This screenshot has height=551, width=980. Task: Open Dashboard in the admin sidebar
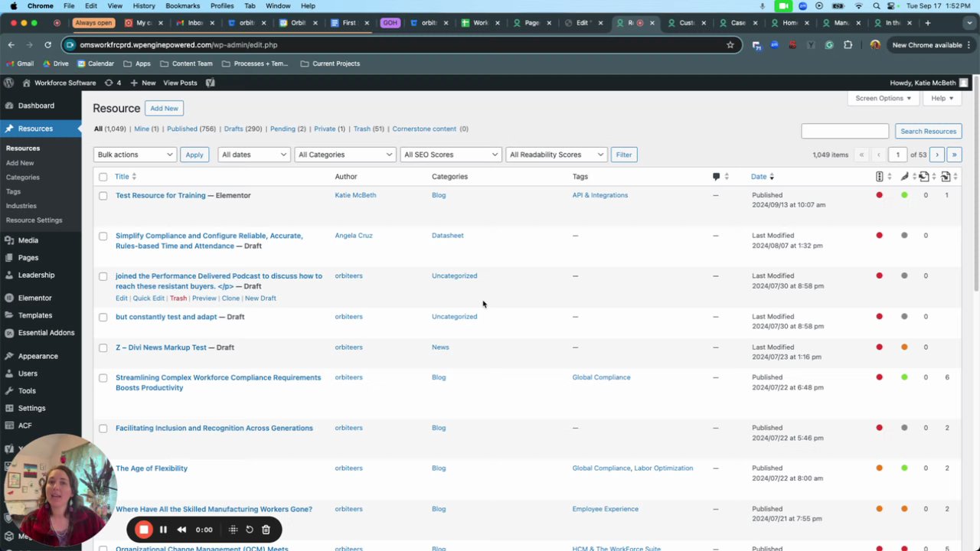tap(36, 106)
